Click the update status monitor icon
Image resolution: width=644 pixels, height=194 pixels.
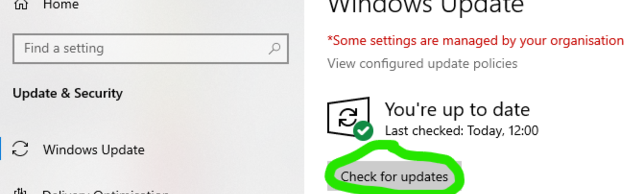point(348,117)
